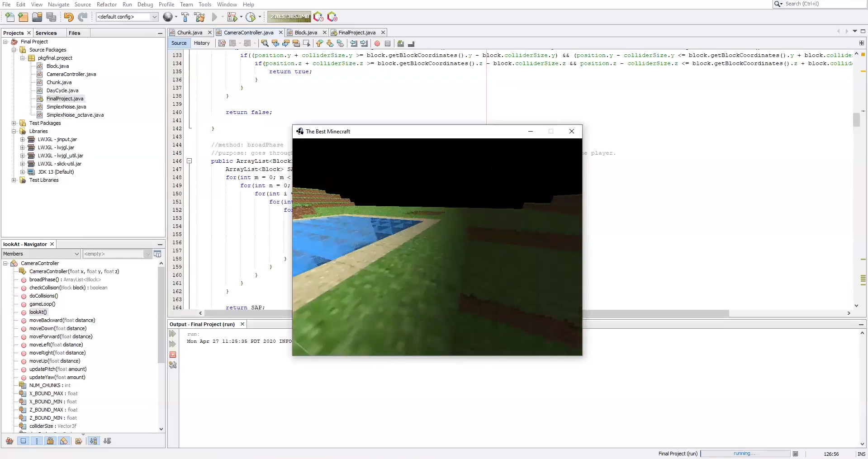
Task: Click the Debug Project toolbar icon
Action: click(232, 17)
